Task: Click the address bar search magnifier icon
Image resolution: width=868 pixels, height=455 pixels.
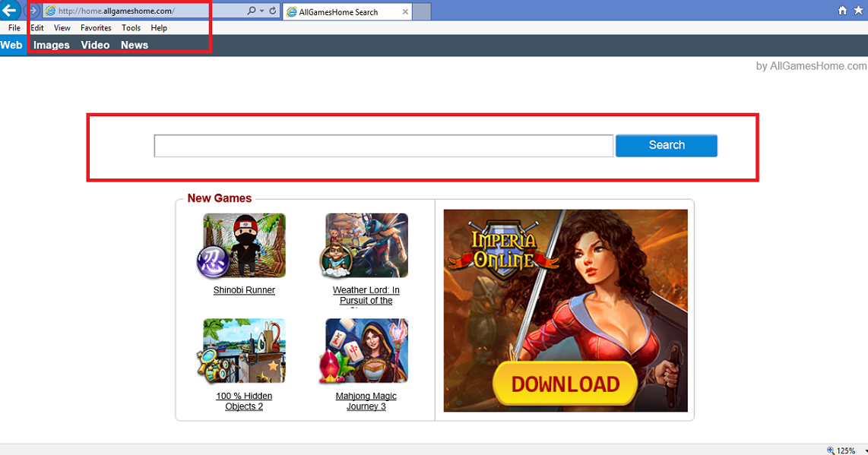Action: coord(252,11)
